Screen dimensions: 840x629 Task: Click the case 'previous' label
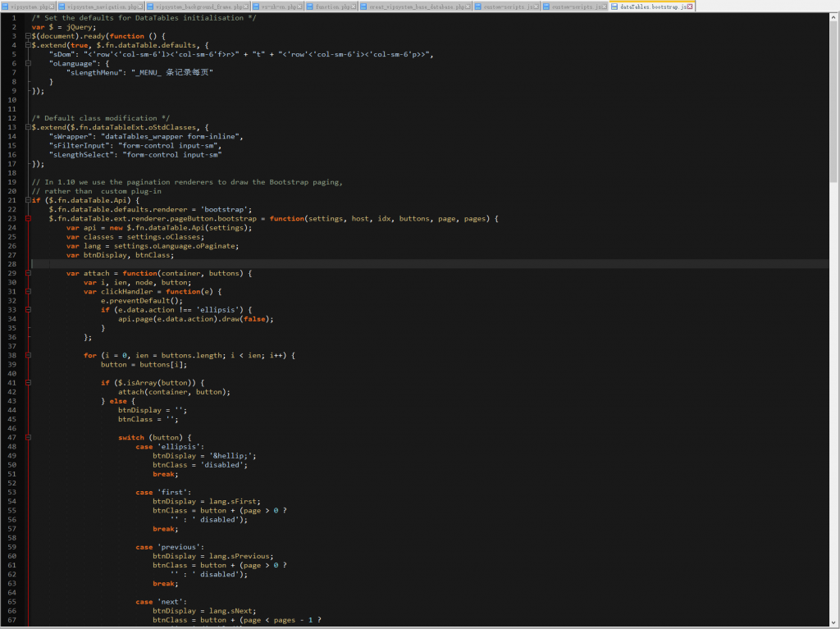[x=170, y=547]
